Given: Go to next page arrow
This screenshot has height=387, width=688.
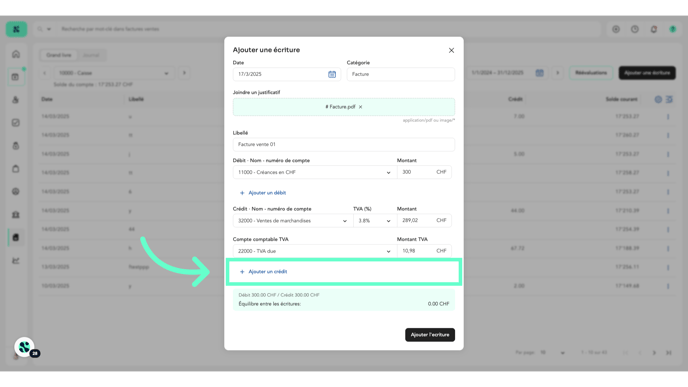Looking at the screenshot, I should tap(654, 353).
